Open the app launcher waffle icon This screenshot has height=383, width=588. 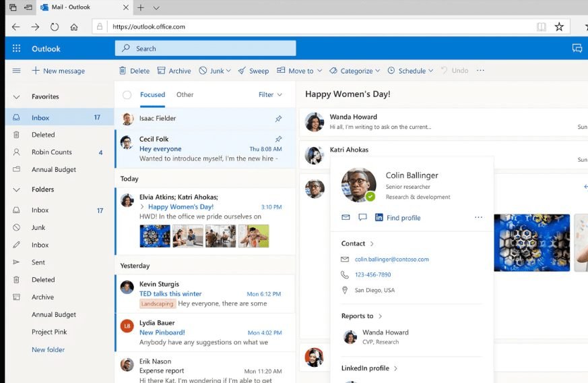(x=16, y=49)
